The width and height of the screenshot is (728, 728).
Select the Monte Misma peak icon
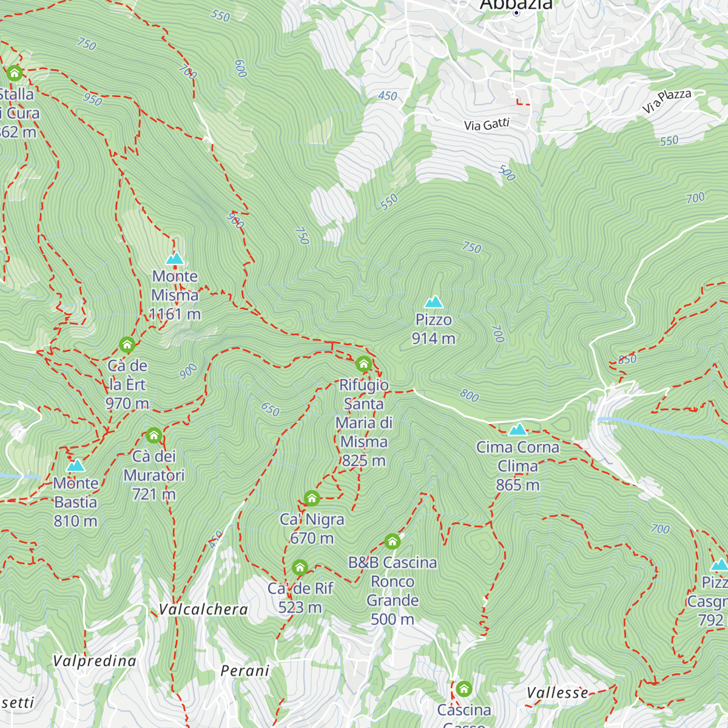pyautogui.click(x=175, y=258)
